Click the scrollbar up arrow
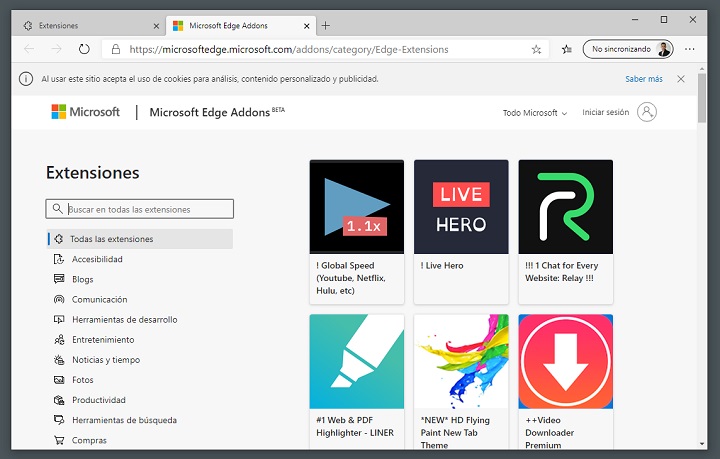Viewport: 720px width, 459px height. tap(701, 69)
